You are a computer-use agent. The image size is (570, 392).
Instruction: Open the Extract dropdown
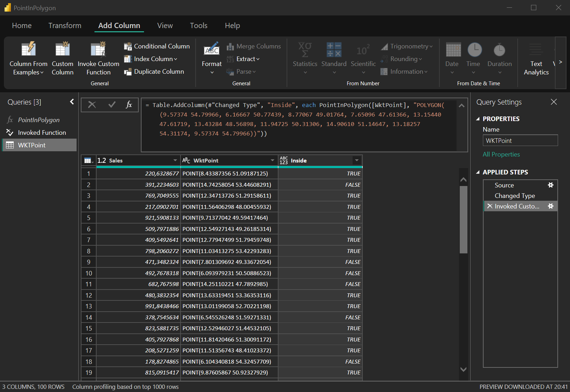pyautogui.click(x=258, y=59)
